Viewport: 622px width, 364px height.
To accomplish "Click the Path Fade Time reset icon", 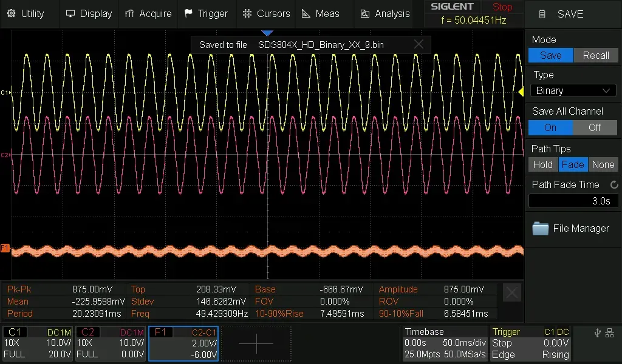I will click(x=613, y=184).
